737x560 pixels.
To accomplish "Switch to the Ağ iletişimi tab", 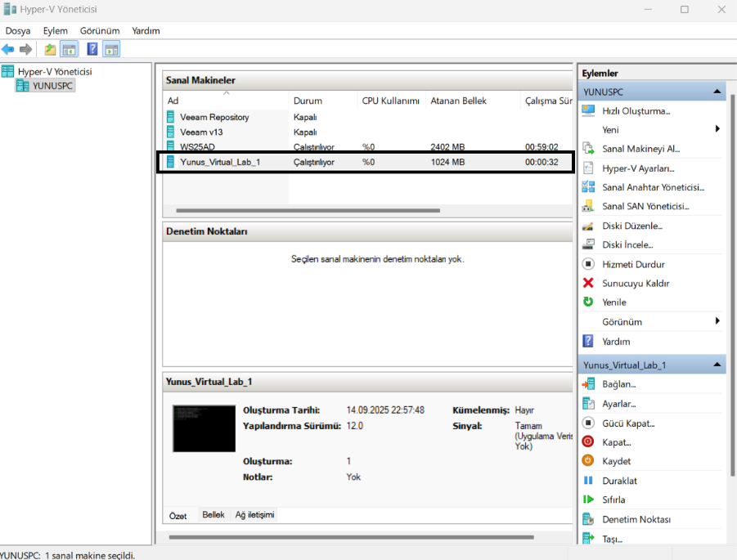I will tap(254, 515).
